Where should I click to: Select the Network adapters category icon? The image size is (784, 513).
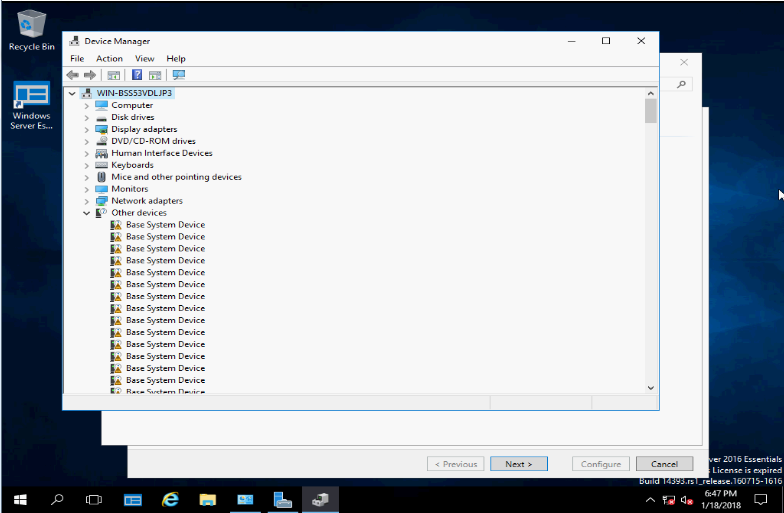point(102,201)
